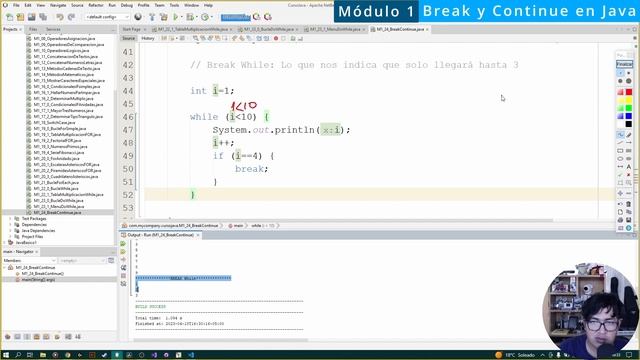Open the Debug menu

(x=127, y=5)
